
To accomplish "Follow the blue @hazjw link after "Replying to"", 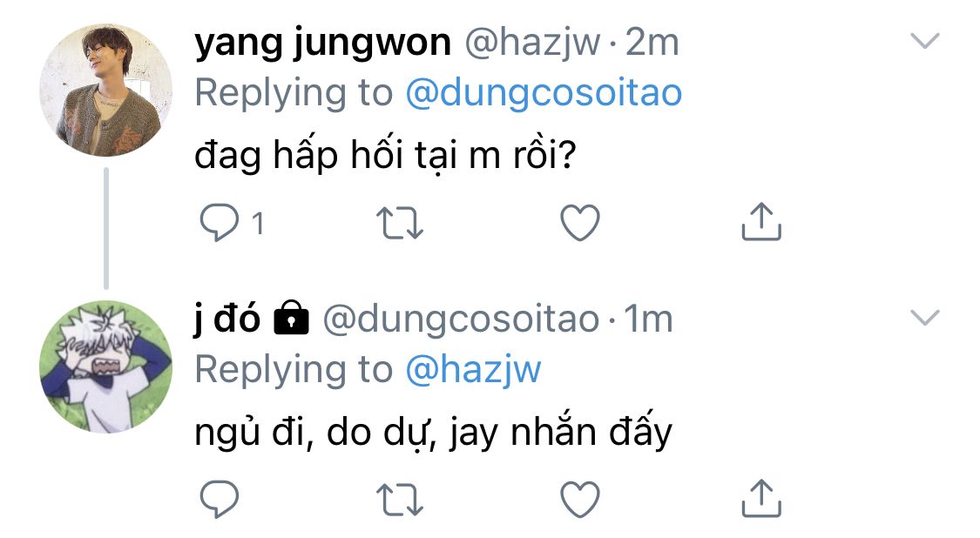I will click(473, 369).
